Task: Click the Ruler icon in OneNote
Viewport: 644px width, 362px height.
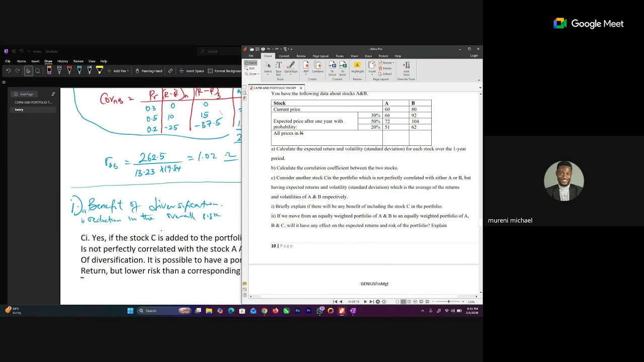Action: point(171,71)
